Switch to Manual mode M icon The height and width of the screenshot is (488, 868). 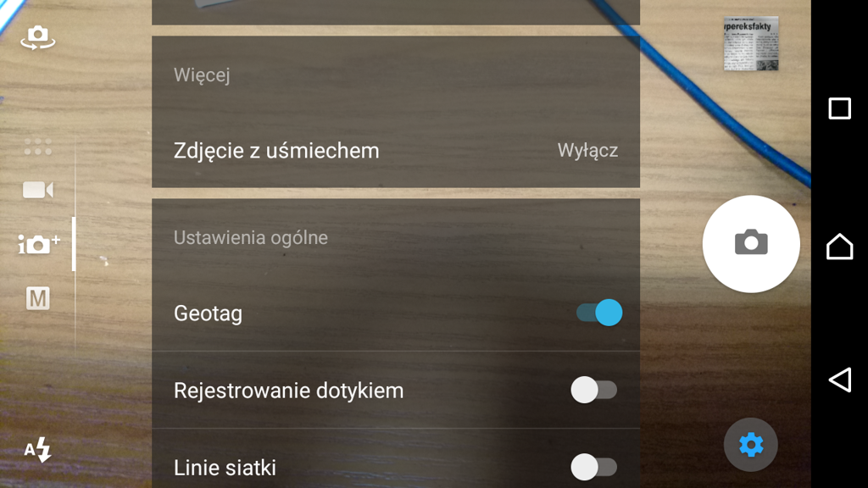pos(37,298)
